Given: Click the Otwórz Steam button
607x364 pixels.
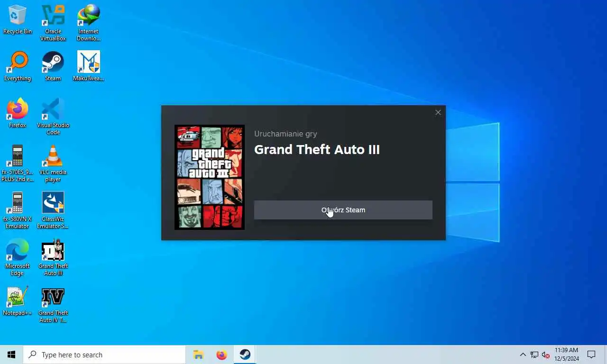Looking at the screenshot, I should click(x=343, y=210).
